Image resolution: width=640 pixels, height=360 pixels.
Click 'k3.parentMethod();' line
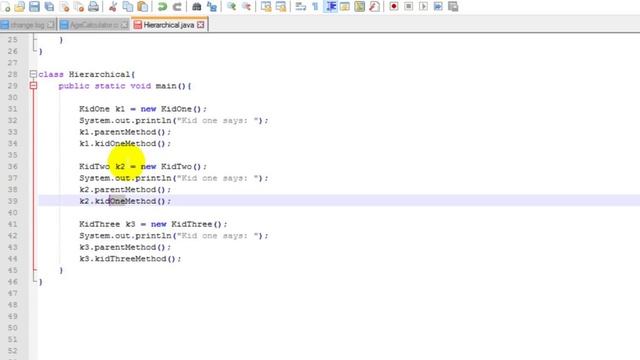[x=125, y=247]
